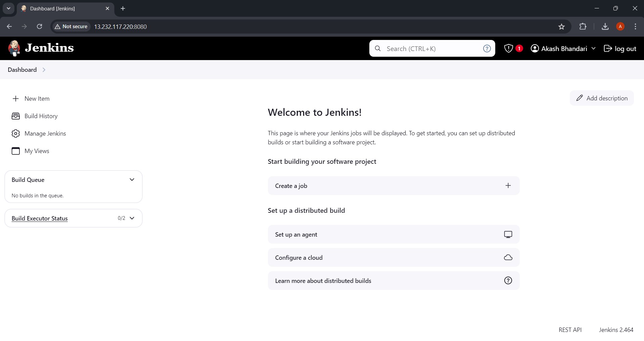644x341 pixels.
Task: Expand the Dashboard breadcrumb arrow
Action: 44,70
